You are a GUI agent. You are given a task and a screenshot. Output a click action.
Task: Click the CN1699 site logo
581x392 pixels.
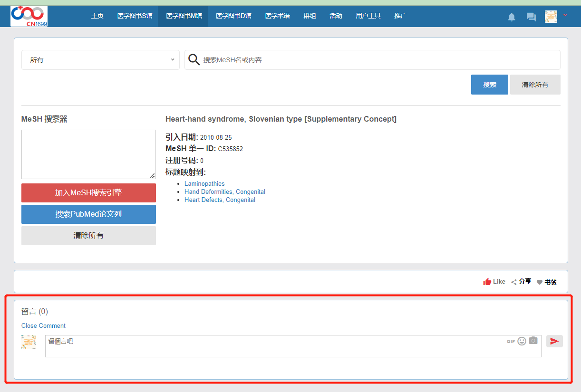coord(29,16)
